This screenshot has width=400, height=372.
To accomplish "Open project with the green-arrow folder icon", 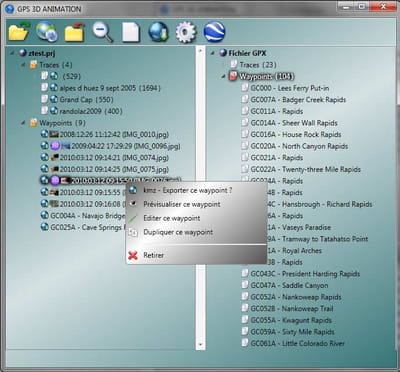I will pyautogui.click(x=19, y=32).
